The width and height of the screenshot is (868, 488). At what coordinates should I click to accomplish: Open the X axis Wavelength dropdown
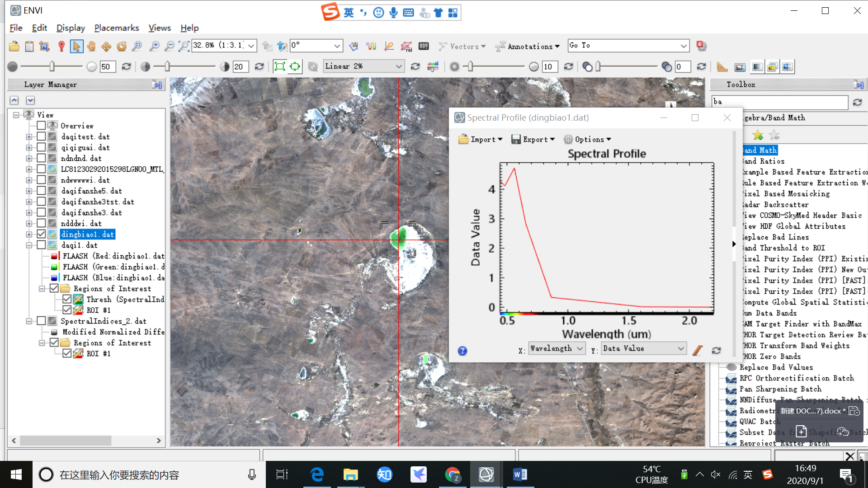pyautogui.click(x=557, y=348)
